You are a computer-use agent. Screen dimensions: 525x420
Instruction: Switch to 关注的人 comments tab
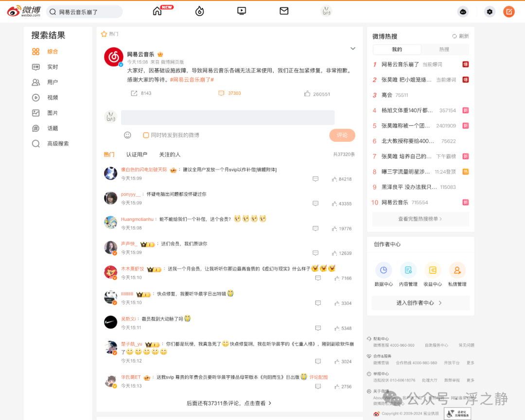pyautogui.click(x=170, y=154)
